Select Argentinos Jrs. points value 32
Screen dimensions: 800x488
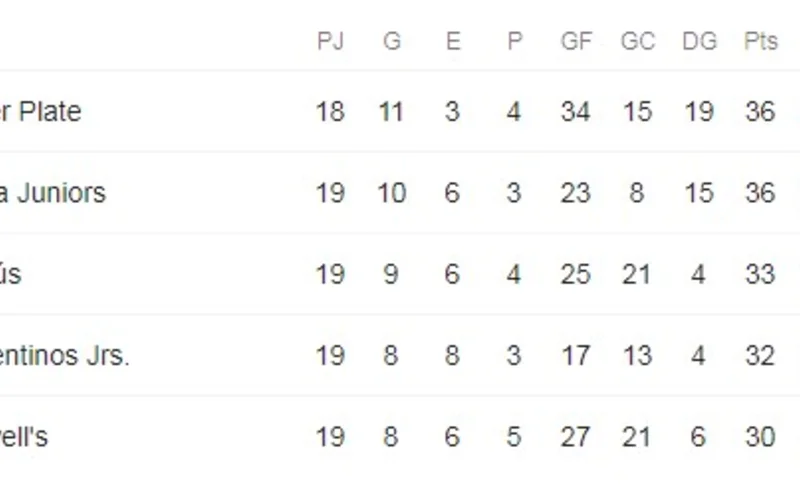760,355
